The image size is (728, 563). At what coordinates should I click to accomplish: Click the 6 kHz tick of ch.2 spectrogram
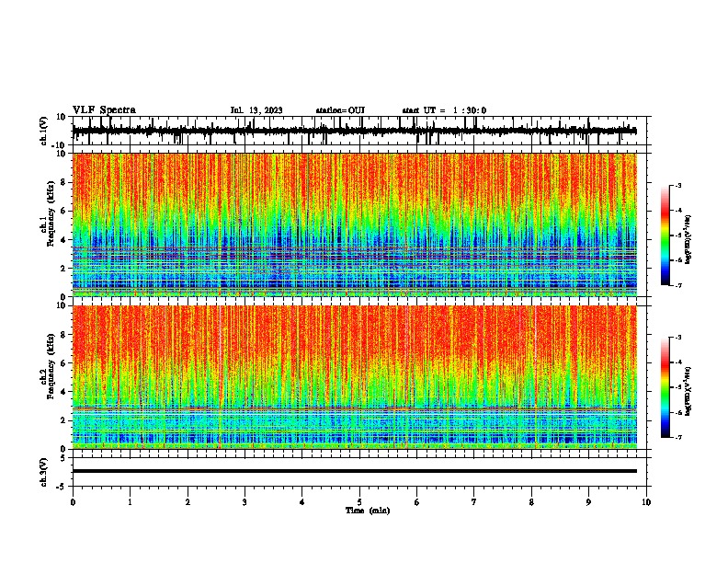pos(64,362)
